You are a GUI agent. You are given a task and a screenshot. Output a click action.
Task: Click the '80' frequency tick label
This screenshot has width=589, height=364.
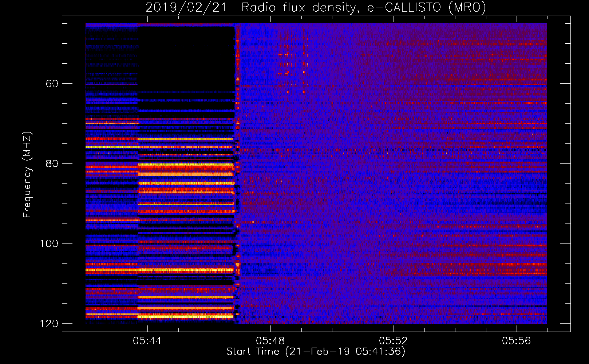click(x=52, y=164)
